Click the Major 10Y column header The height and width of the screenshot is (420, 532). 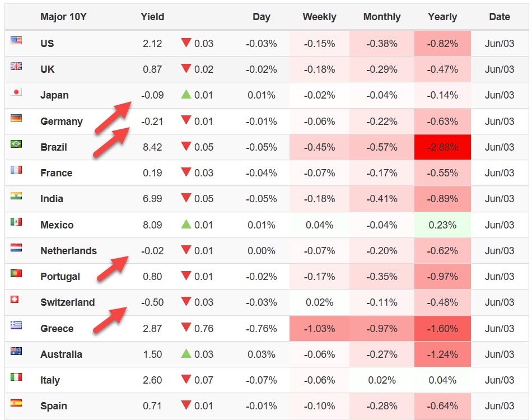coord(63,17)
